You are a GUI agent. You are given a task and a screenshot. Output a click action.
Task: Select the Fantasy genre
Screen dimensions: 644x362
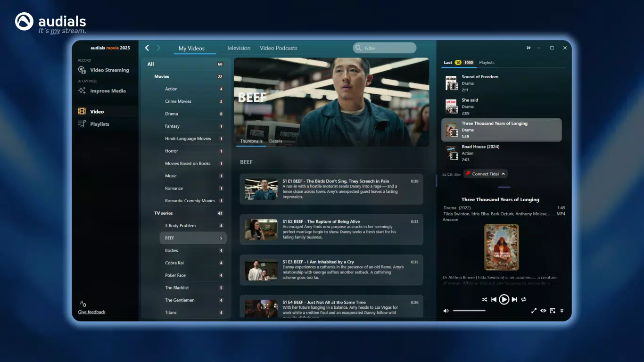coord(193,126)
